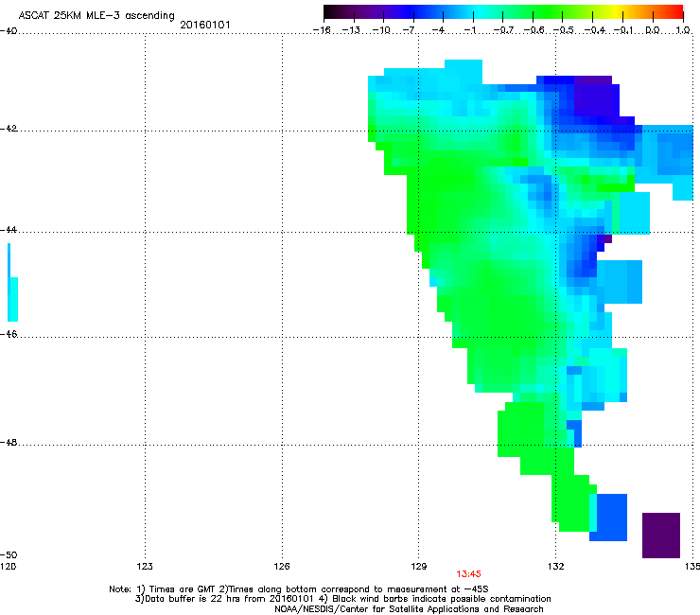Click the colorbar label -0.5
The width and height of the screenshot is (700, 615).
point(564,30)
